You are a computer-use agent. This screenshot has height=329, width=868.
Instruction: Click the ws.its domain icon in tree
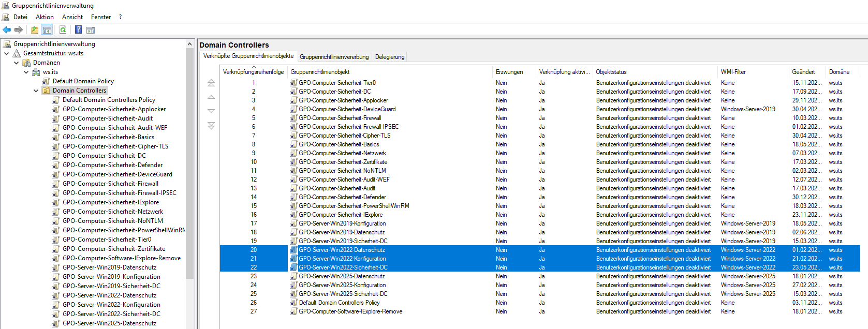coord(36,72)
